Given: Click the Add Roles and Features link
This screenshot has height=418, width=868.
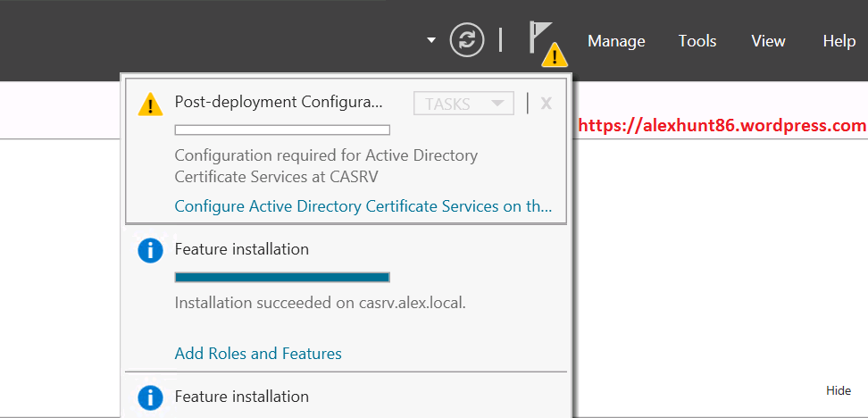Looking at the screenshot, I should (x=258, y=354).
